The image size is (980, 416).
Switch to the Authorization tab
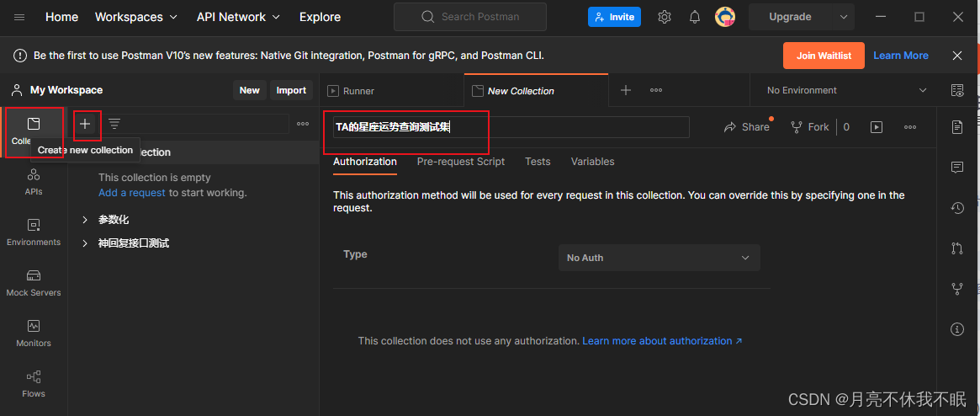(365, 162)
